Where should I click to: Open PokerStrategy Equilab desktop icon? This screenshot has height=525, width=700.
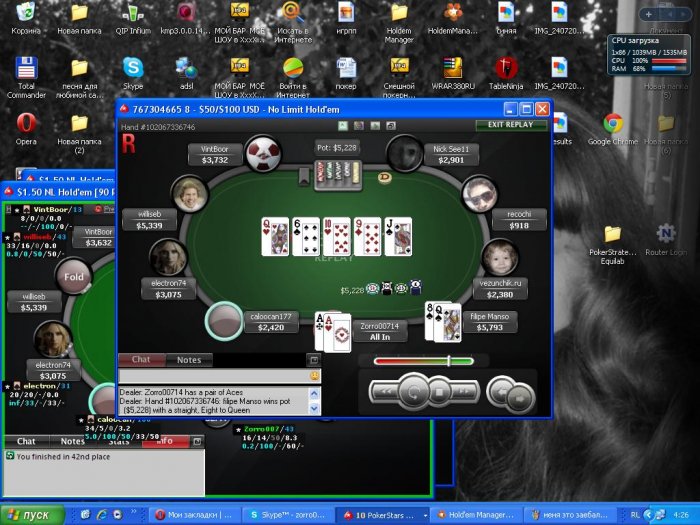[612, 244]
